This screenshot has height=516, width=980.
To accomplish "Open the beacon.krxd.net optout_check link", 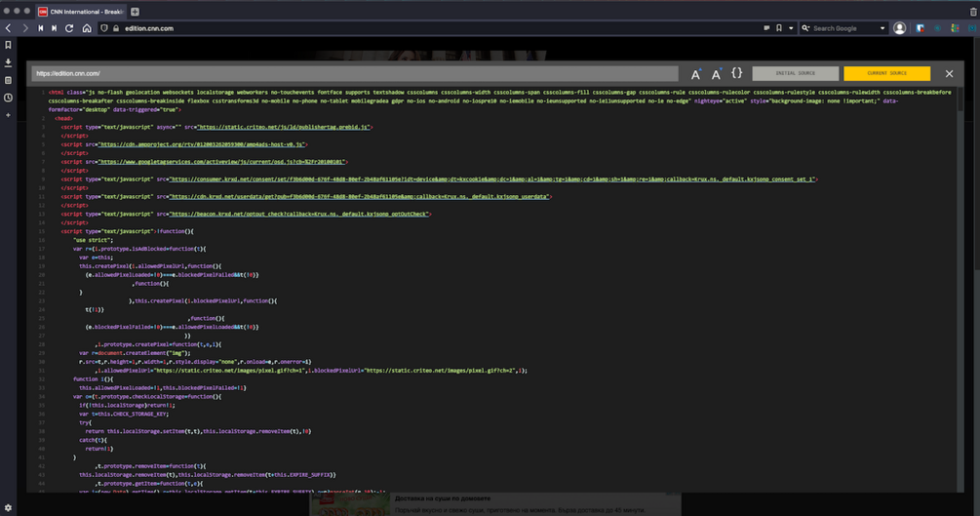I will 298,215.
